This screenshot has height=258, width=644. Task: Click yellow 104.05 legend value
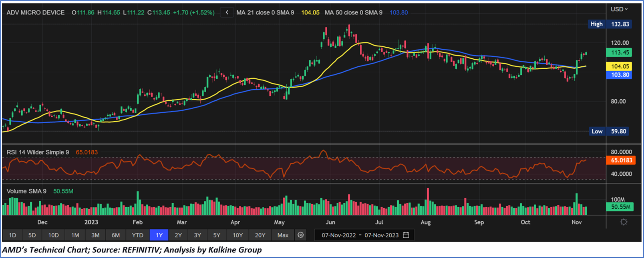[x=310, y=12]
